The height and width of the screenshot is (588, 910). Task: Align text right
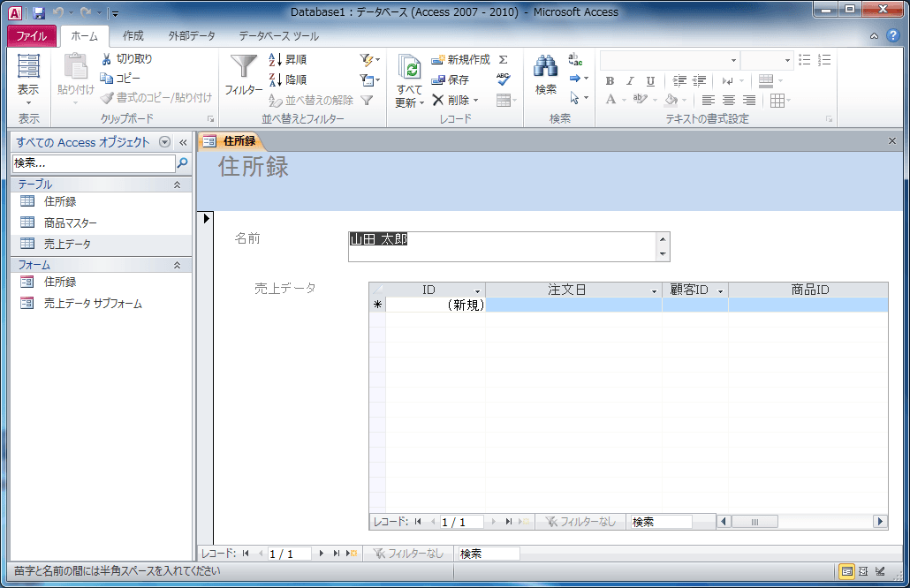[x=749, y=101]
